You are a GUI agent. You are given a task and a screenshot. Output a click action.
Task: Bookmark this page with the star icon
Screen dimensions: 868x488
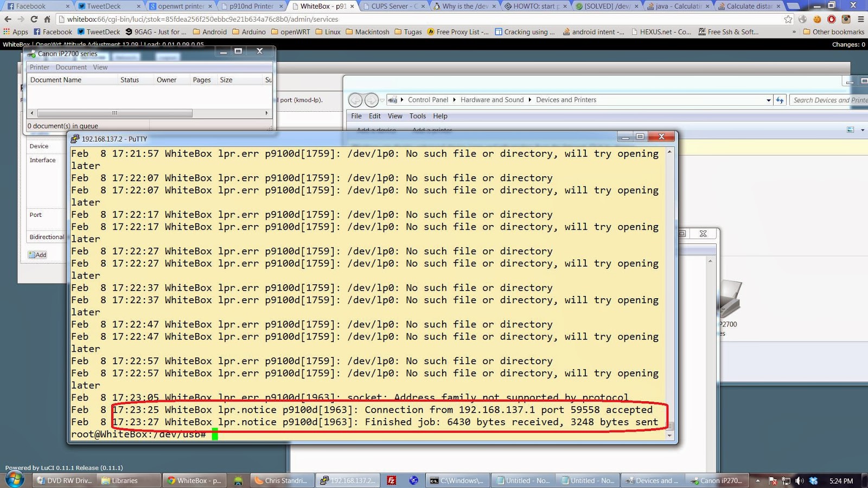coord(788,19)
